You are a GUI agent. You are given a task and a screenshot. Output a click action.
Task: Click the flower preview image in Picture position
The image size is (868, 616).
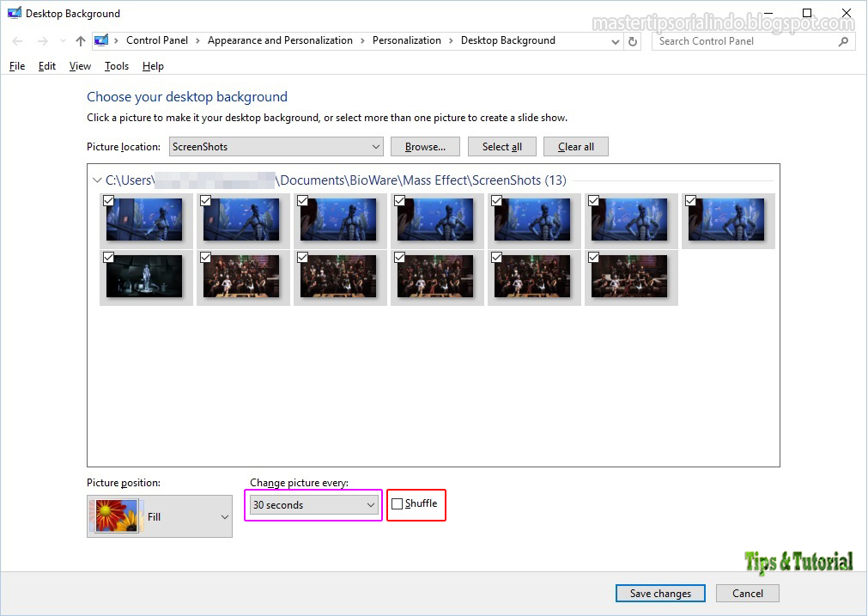coord(116,515)
